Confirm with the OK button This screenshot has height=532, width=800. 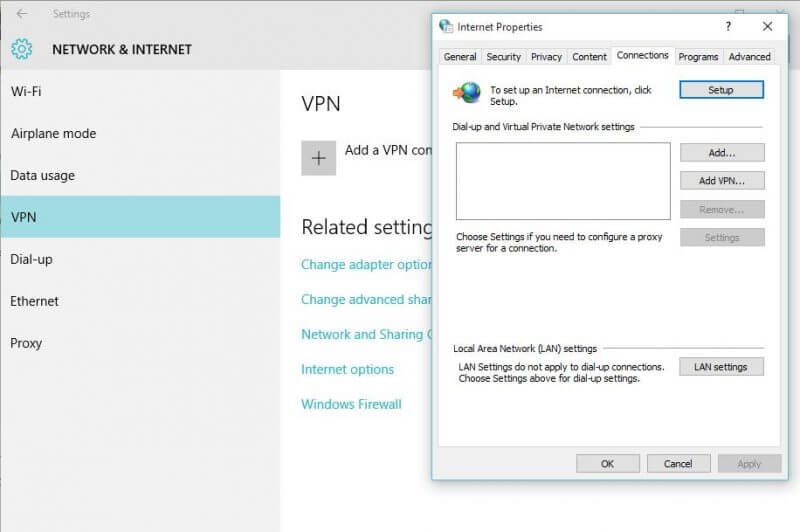pos(607,464)
